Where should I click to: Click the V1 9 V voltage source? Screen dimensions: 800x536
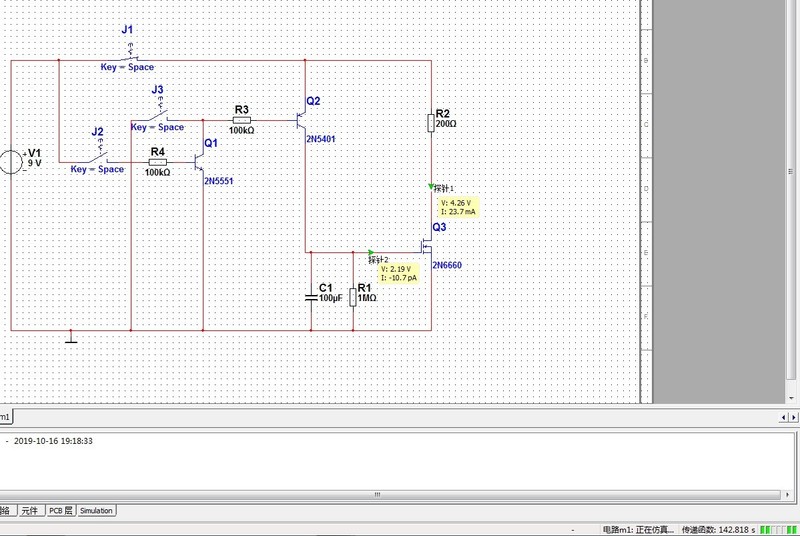[x=12, y=161]
